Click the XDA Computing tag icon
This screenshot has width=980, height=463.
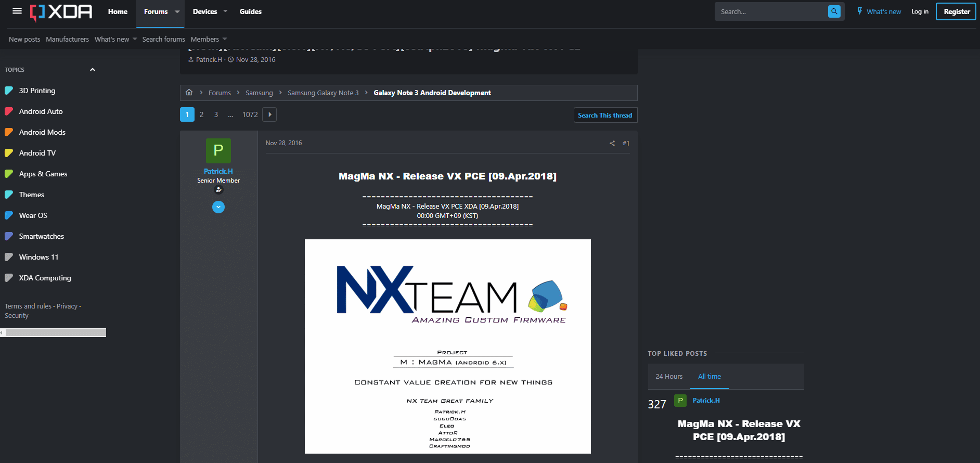(x=9, y=278)
